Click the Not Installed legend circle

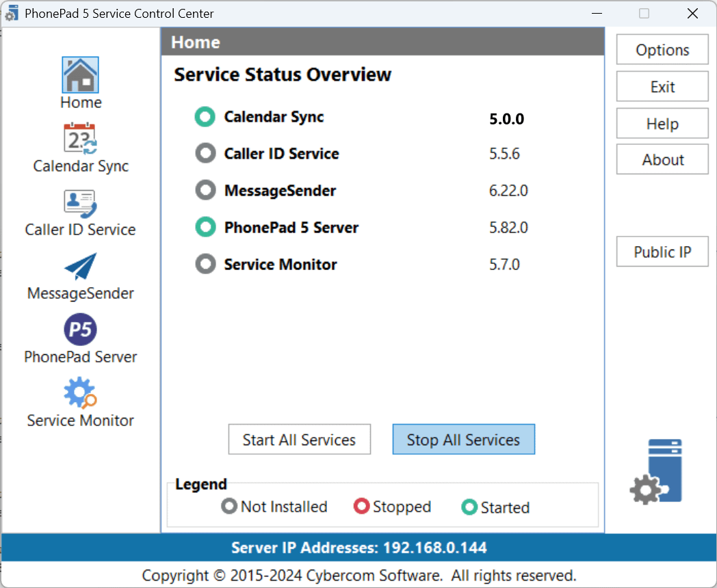point(229,506)
